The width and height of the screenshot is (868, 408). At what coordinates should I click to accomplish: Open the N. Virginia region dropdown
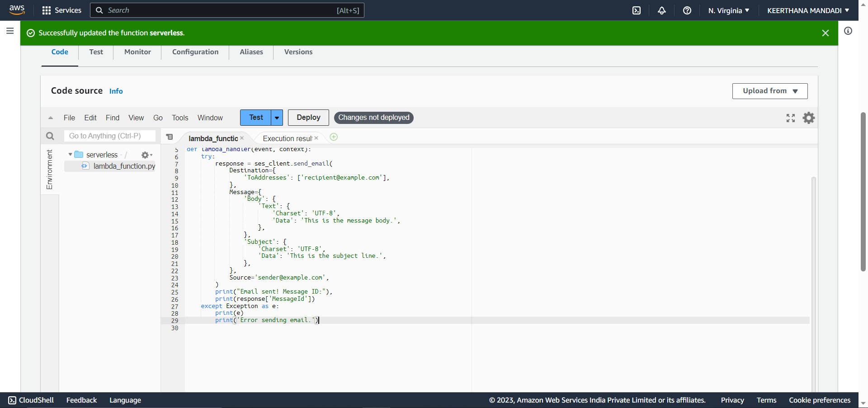tap(728, 10)
